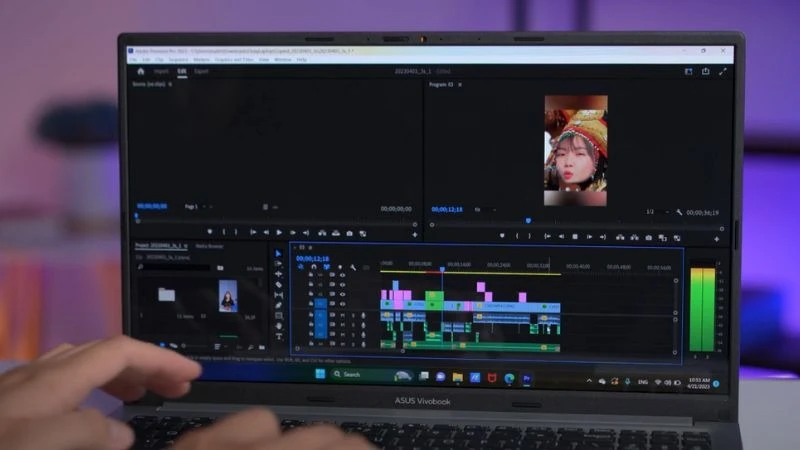The height and width of the screenshot is (450, 800).
Task: Open the Source panel menu next to its tab
Action: point(170,84)
